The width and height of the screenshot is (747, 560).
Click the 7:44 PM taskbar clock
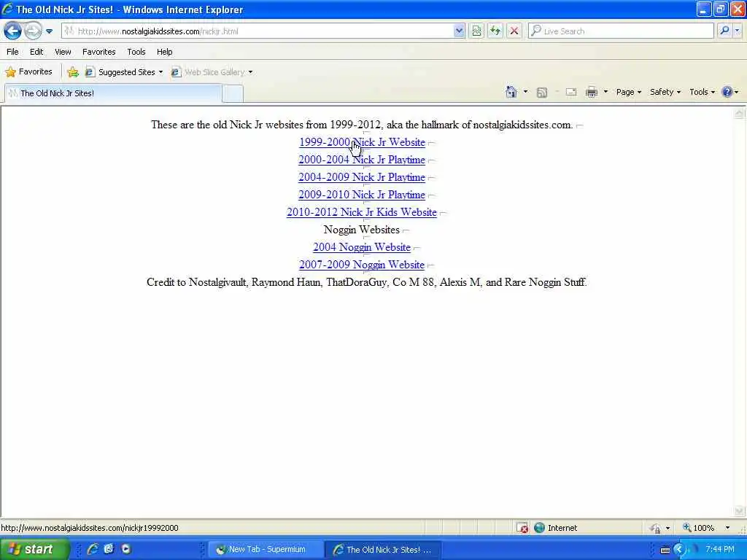click(720, 550)
